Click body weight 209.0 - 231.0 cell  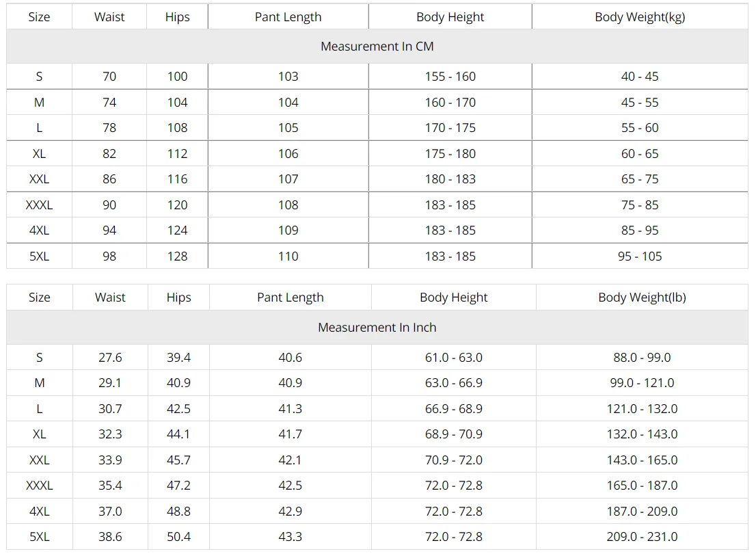pos(643,537)
